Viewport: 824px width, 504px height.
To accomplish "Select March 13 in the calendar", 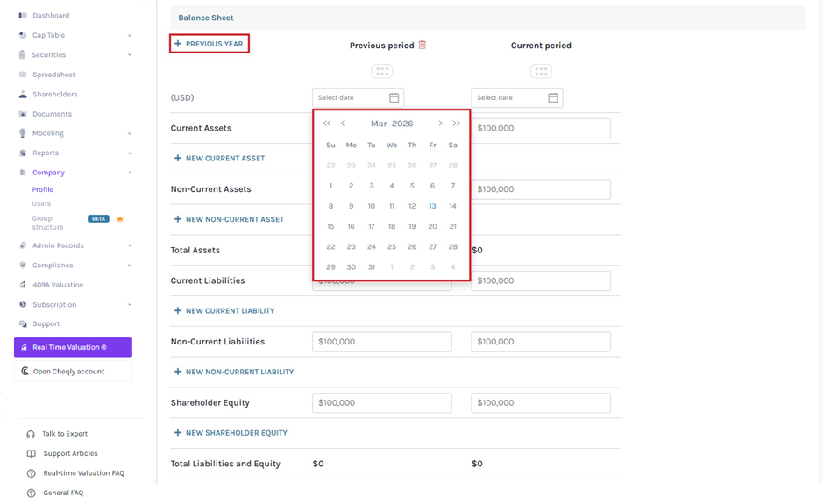I will coord(432,206).
